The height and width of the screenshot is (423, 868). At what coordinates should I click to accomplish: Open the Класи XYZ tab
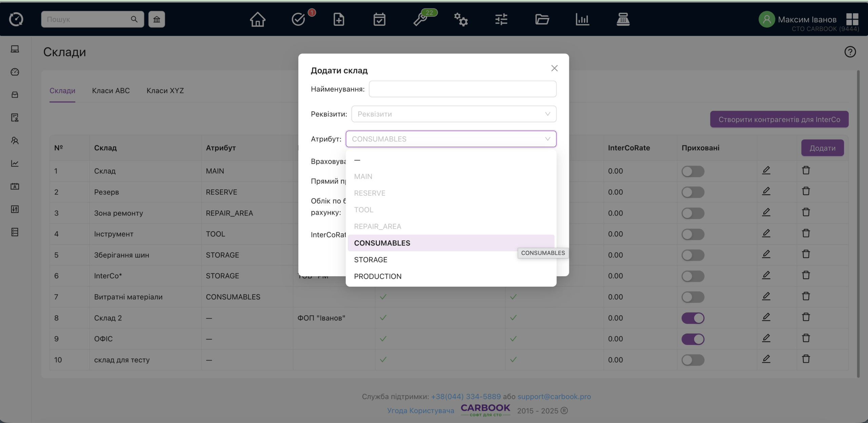coord(165,91)
